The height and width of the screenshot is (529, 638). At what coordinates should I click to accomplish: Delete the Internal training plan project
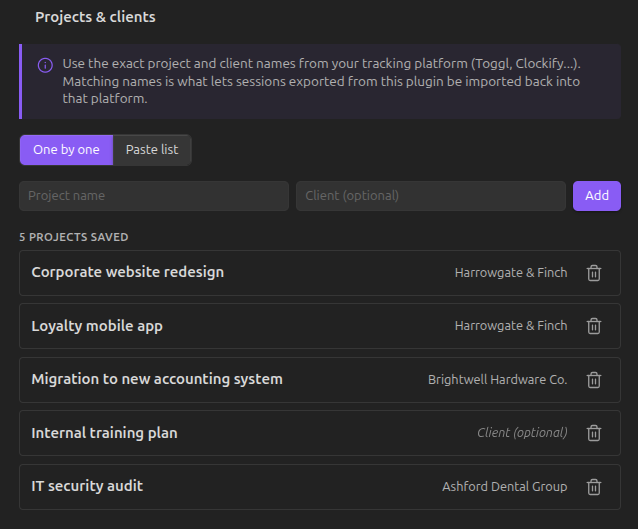(594, 433)
